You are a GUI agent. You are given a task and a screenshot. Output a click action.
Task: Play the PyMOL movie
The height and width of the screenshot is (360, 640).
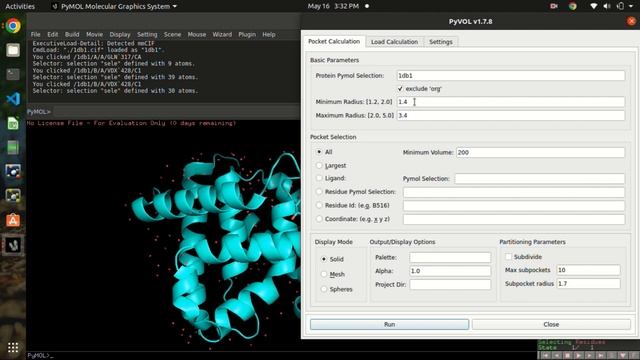(579, 356)
